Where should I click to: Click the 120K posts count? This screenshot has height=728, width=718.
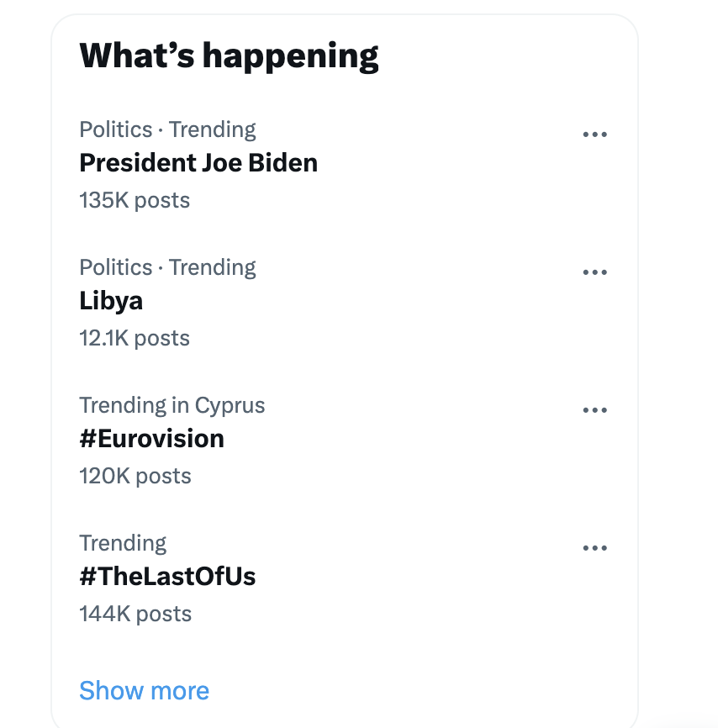coord(135,476)
